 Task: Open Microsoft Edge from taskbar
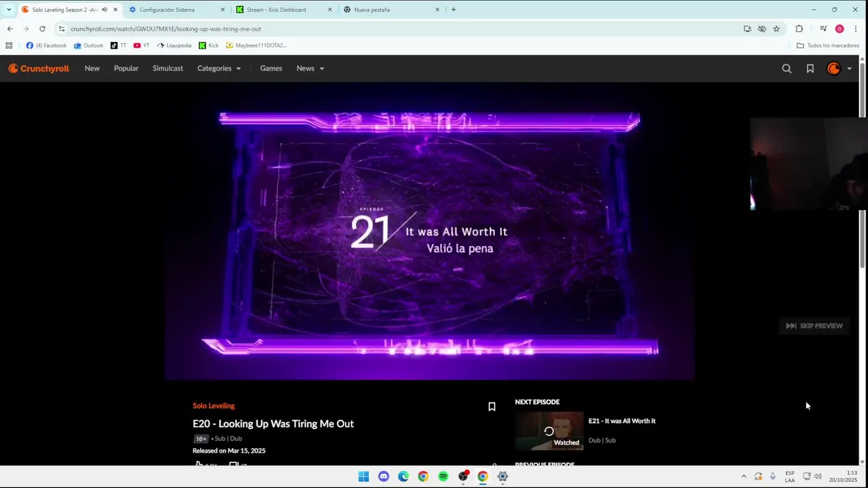click(403, 476)
